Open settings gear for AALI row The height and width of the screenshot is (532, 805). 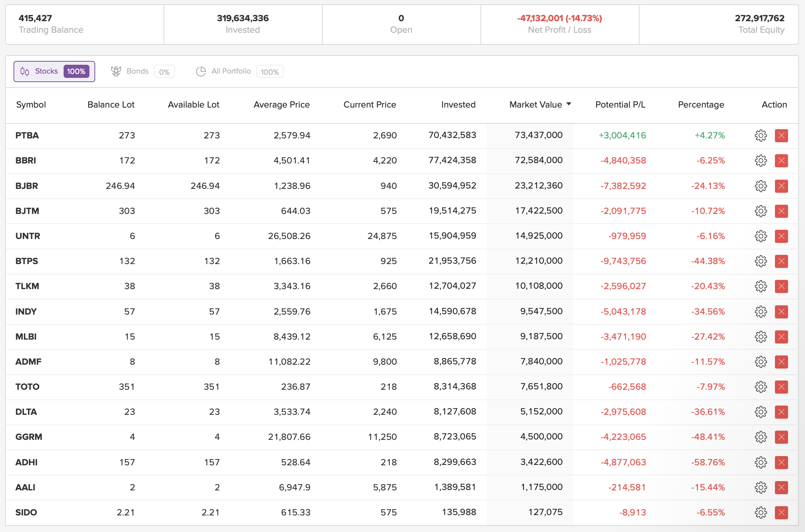click(761, 487)
